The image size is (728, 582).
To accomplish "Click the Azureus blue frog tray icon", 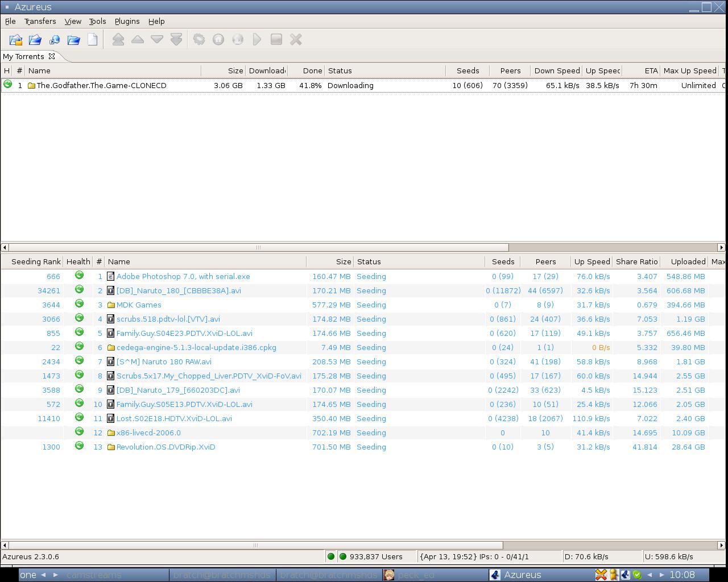I will (x=625, y=575).
